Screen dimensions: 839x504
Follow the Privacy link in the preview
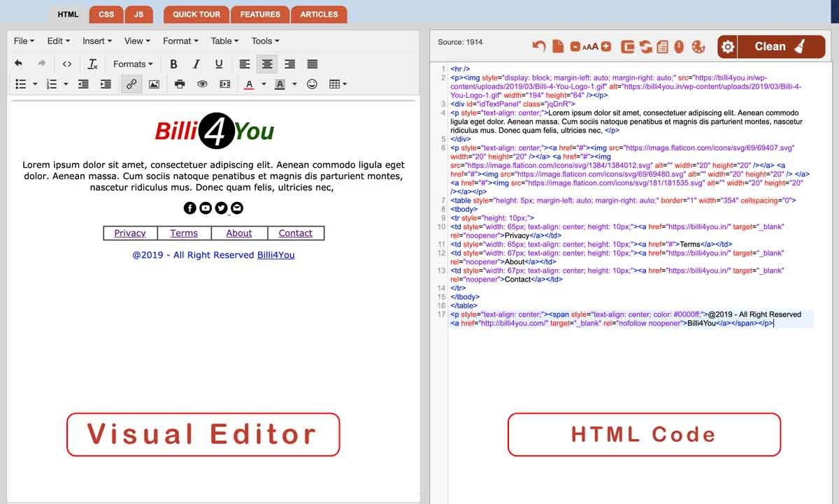130,233
